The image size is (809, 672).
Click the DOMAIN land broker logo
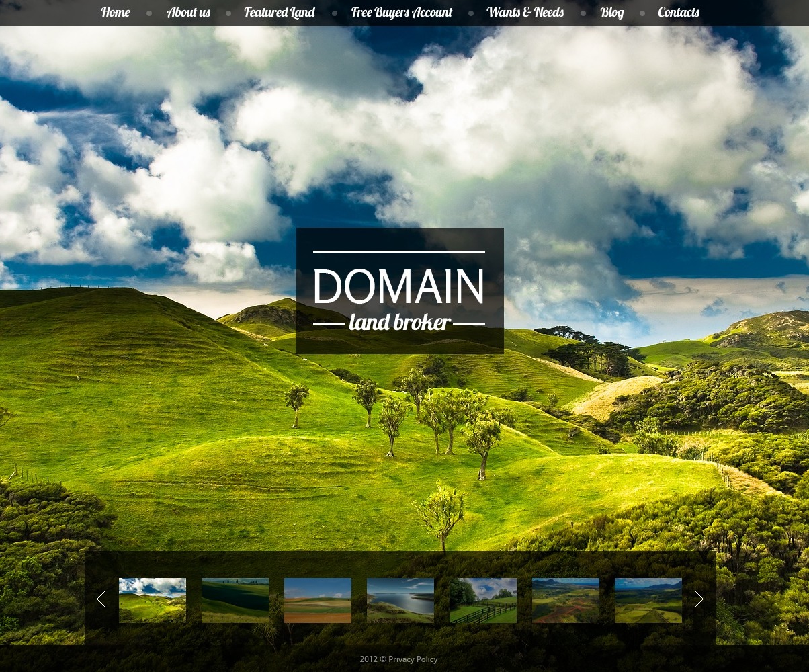400,290
